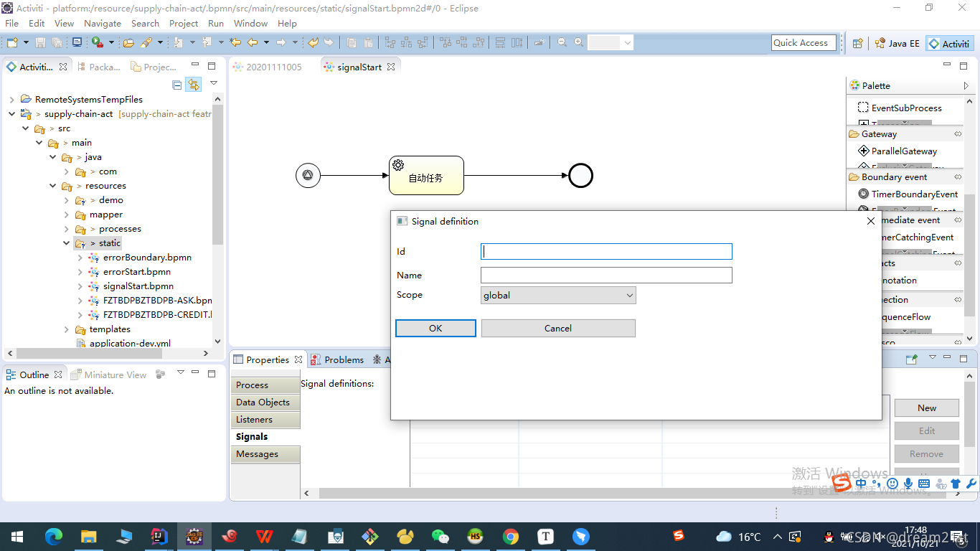
Task: Focus the Id input field
Action: (606, 251)
